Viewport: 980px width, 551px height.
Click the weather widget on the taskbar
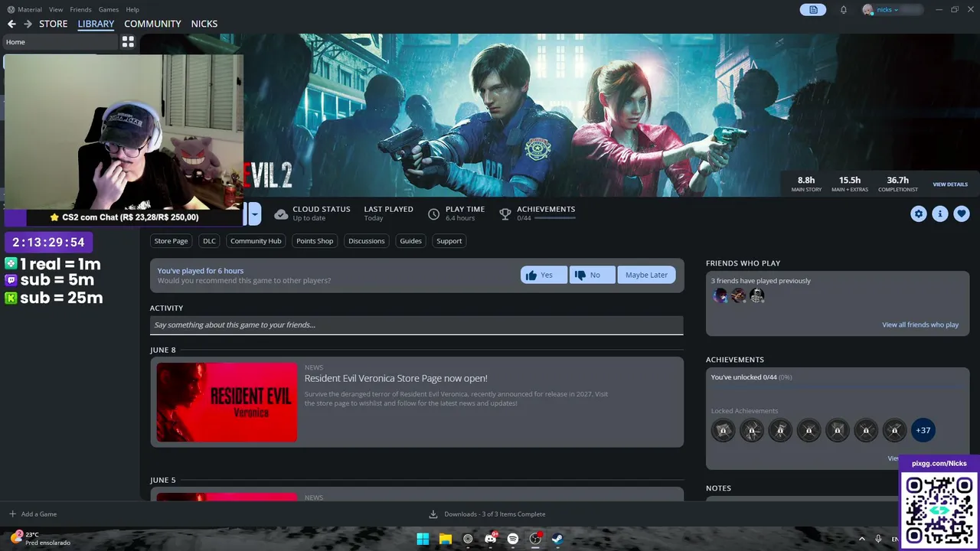pyautogui.click(x=42, y=539)
